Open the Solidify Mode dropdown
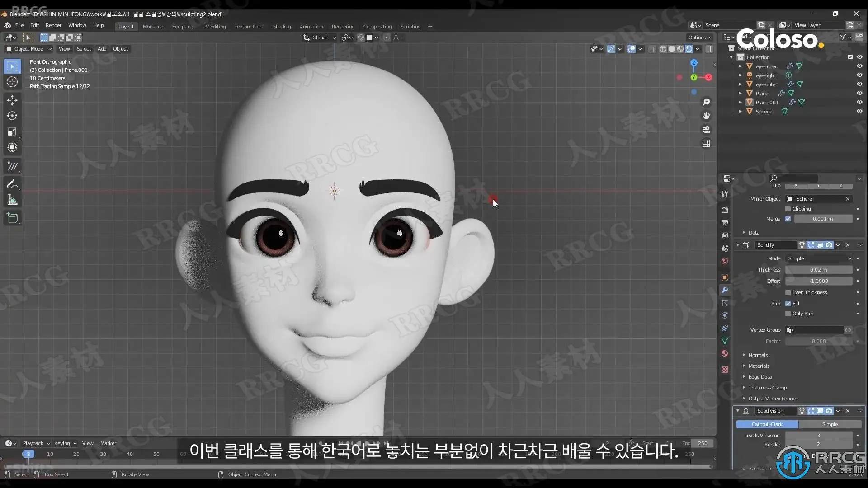868x488 pixels. (x=819, y=258)
